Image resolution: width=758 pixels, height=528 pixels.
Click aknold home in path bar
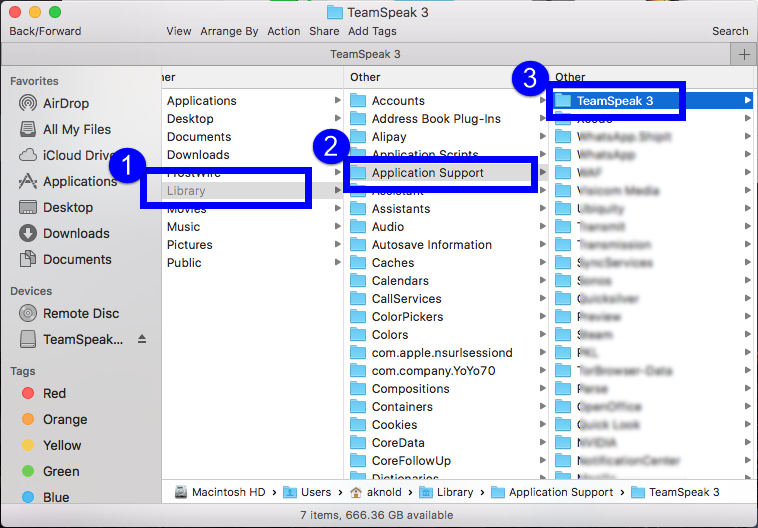tap(376, 492)
